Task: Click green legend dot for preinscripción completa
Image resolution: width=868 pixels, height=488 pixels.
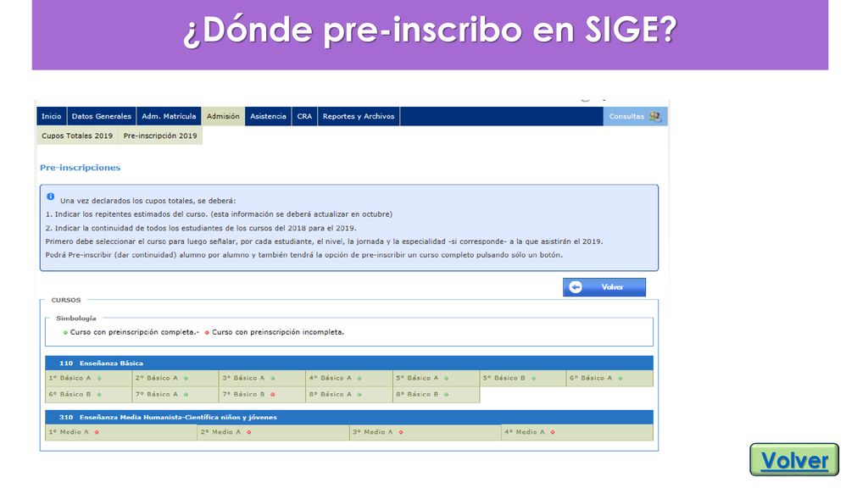Action: 65,332
